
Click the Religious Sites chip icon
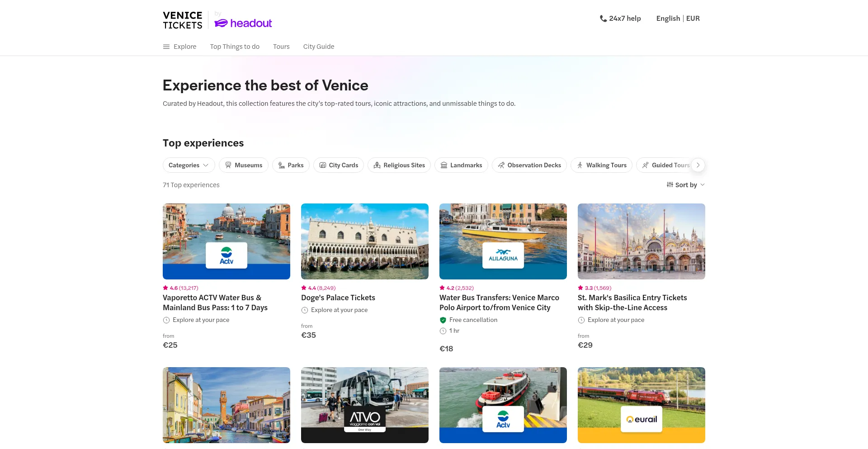[377, 165]
